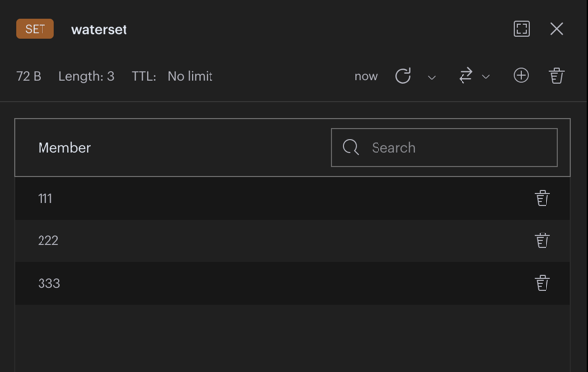Click the value formatter switch arrows icon
This screenshot has height=372, width=588.
[465, 76]
